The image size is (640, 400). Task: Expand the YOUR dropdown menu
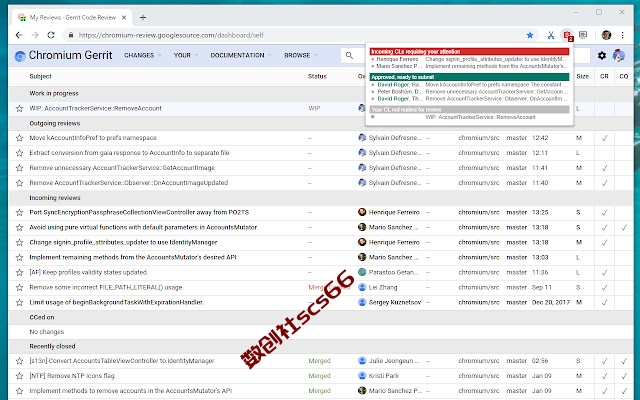pyautogui.click(x=186, y=55)
